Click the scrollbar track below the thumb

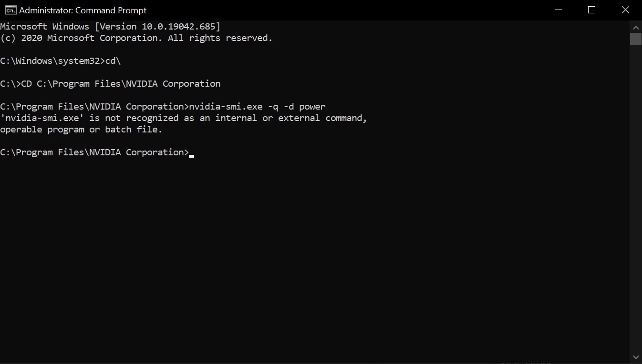[x=636, y=198]
